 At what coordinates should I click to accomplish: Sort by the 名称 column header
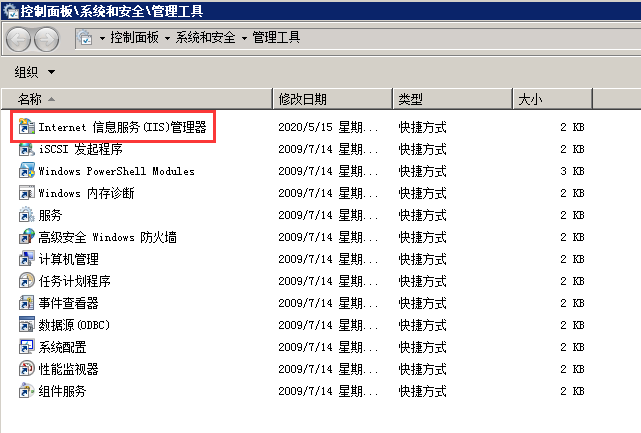tap(137, 99)
